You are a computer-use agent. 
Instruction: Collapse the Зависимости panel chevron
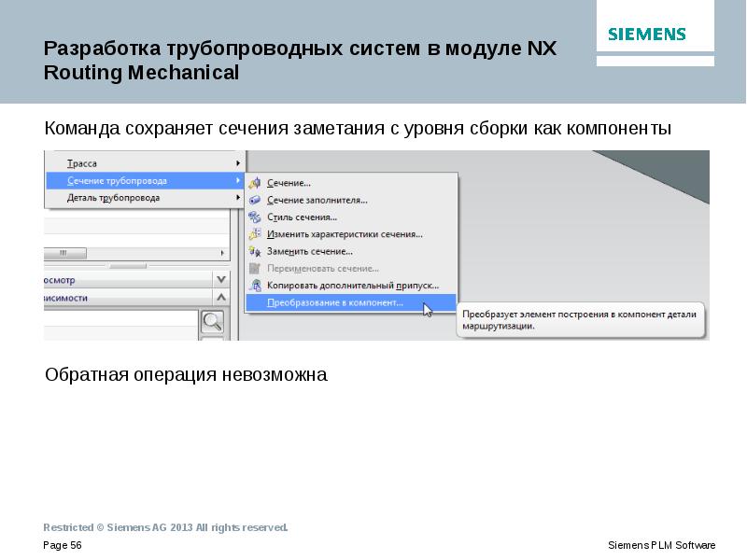[x=221, y=298]
